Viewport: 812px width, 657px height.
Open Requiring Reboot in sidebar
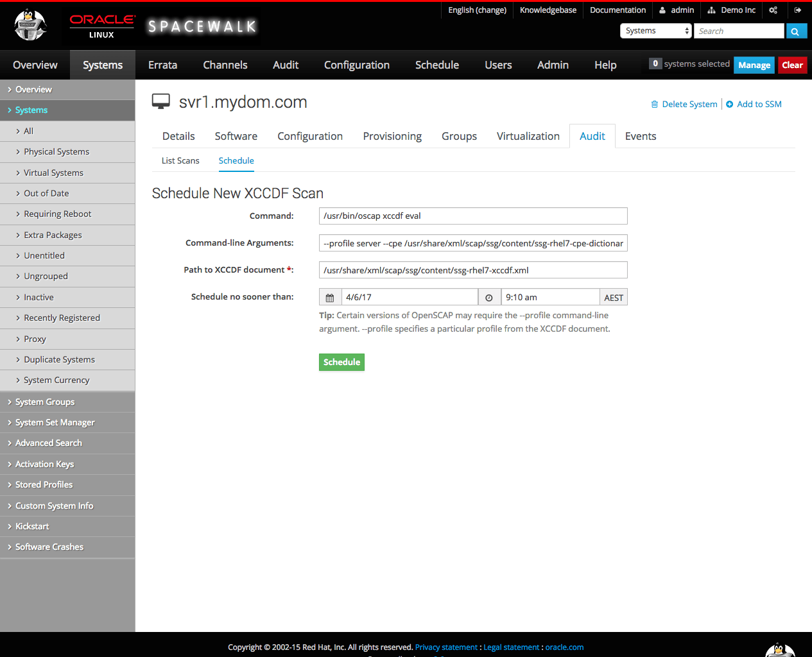(x=58, y=214)
